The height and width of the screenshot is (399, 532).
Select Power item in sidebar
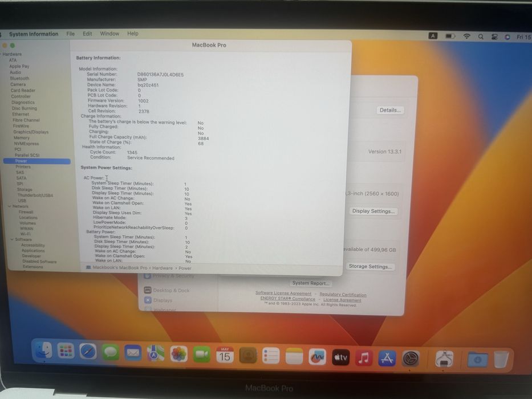click(x=37, y=161)
